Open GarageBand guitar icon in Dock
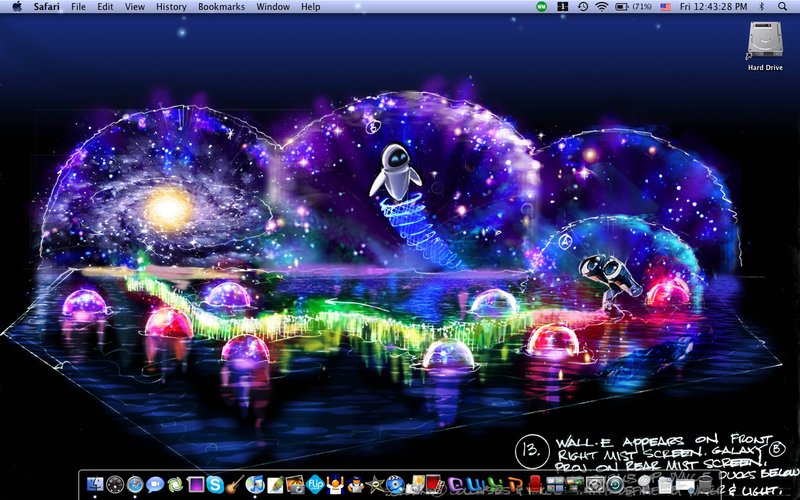This screenshot has width=800, height=500. click(x=235, y=484)
